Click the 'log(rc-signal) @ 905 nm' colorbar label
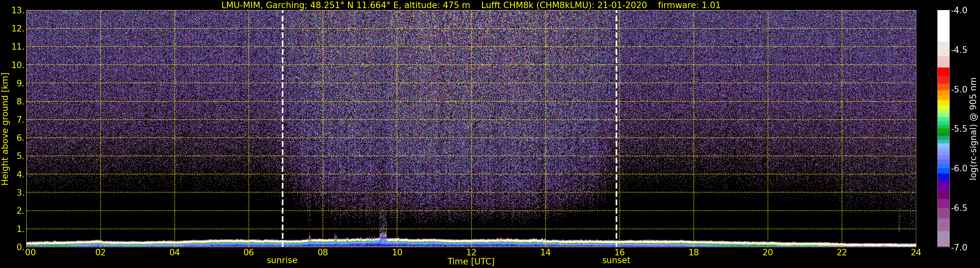 coord(973,129)
